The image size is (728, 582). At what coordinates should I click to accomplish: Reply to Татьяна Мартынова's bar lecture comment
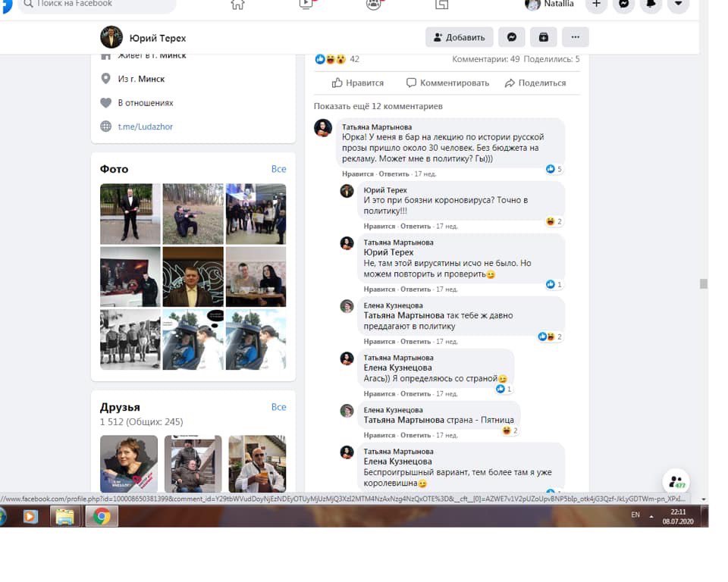[x=394, y=174]
